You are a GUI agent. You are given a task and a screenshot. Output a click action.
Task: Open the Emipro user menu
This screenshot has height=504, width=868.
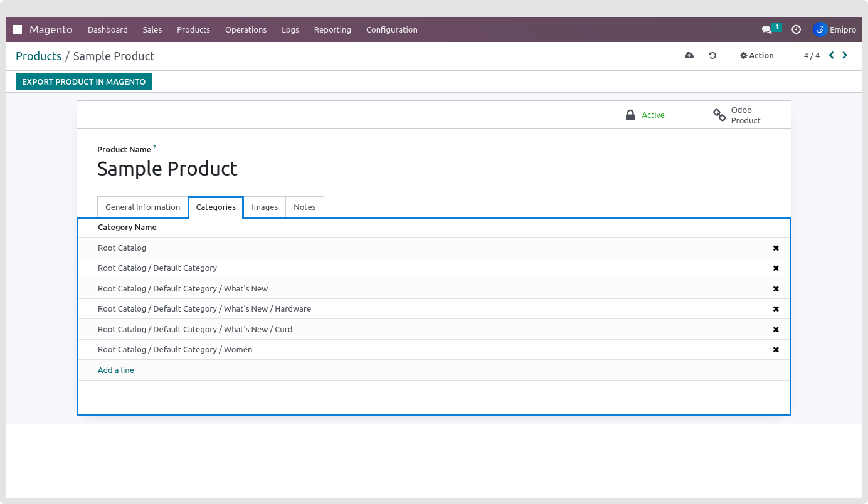click(x=835, y=29)
